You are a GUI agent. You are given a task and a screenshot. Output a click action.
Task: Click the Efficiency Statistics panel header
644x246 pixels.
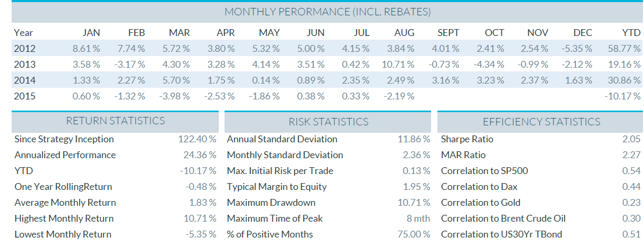point(541,122)
